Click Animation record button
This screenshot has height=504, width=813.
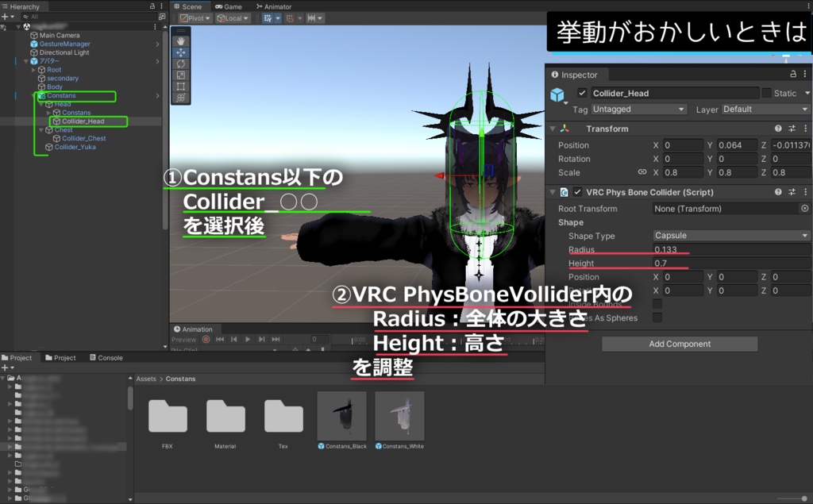[206, 339]
